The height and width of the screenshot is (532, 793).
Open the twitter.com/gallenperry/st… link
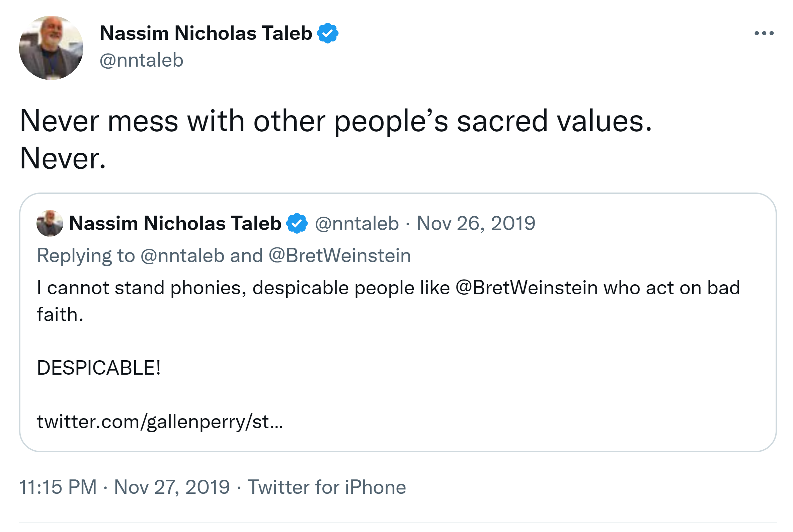159,422
